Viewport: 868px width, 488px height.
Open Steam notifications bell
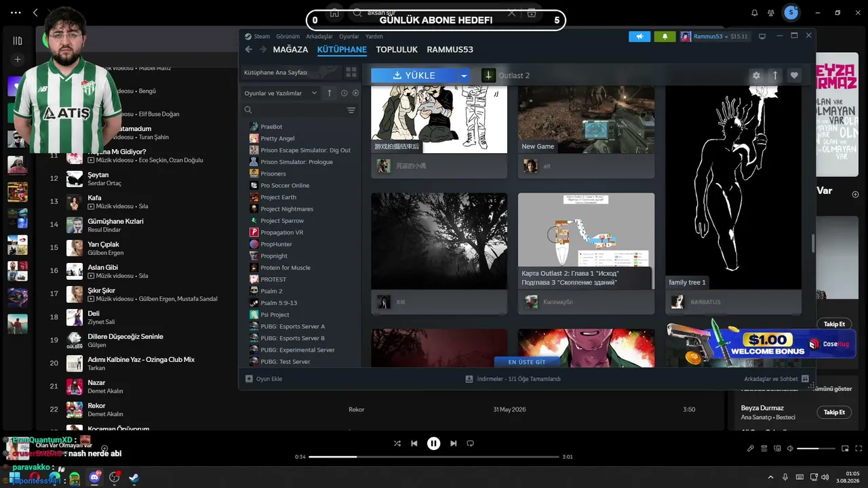coord(665,37)
